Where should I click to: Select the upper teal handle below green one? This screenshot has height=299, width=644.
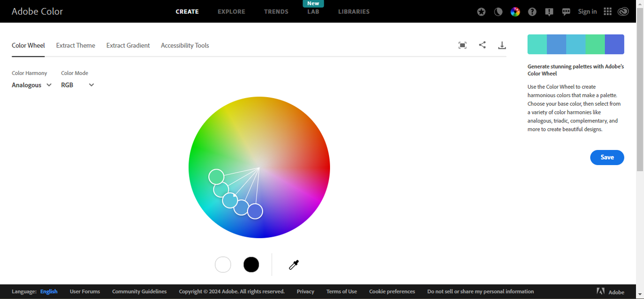[221, 190]
